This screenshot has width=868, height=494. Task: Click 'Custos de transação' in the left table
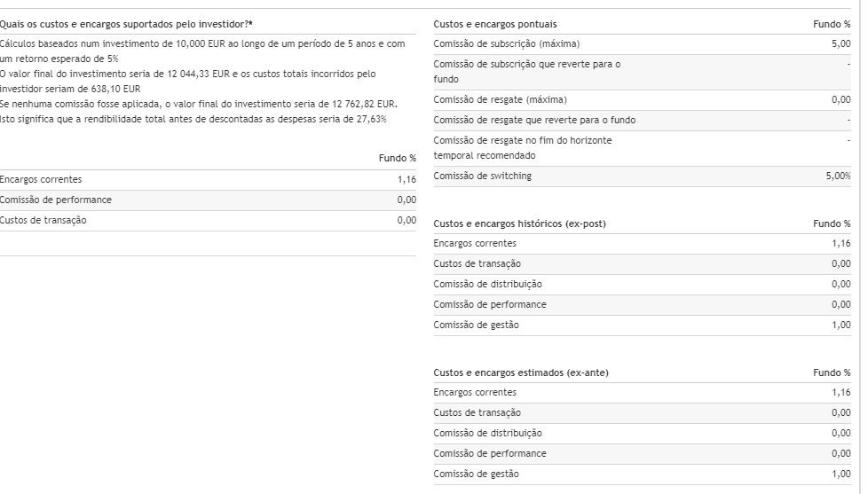point(43,220)
